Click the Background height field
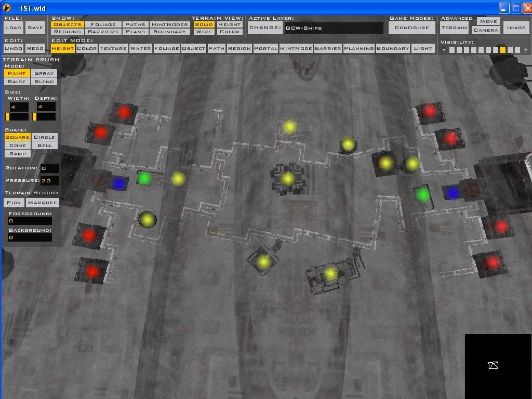Image resolution: width=532 pixels, height=399 pixels. point(30,237)
